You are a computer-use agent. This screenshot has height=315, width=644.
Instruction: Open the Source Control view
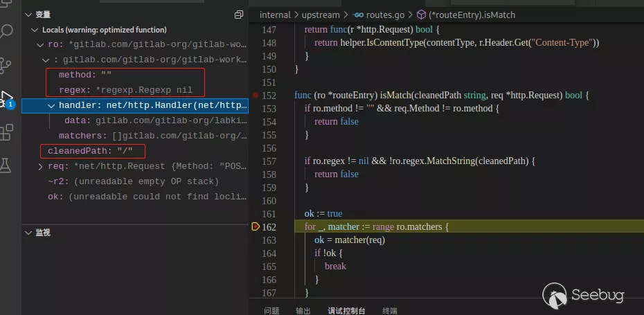pos(6,65)
